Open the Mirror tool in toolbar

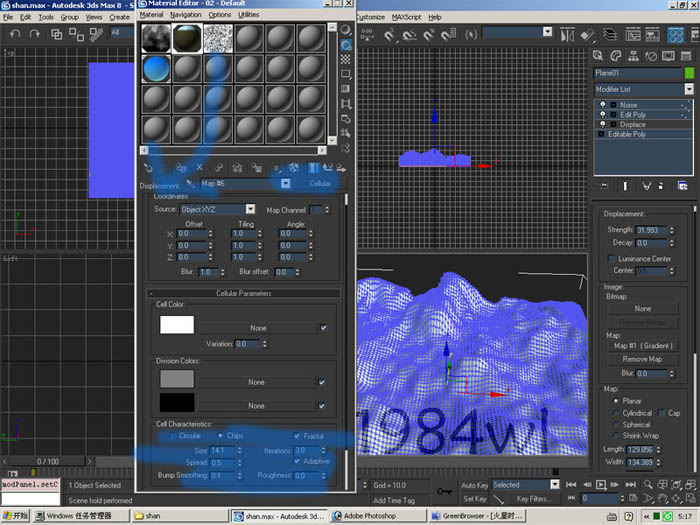567,34
